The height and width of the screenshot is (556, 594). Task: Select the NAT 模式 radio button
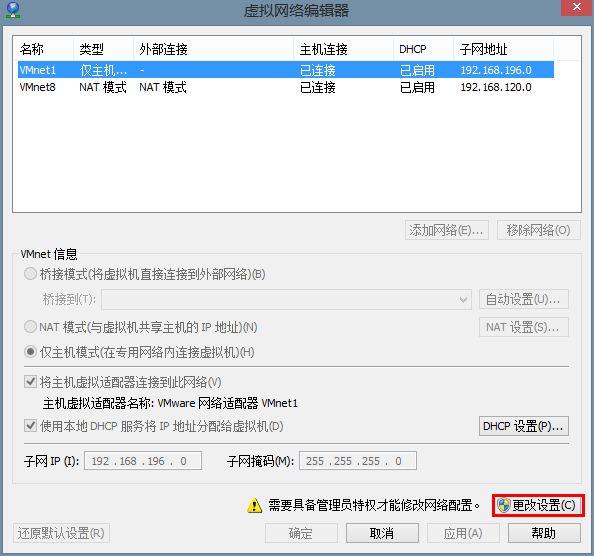tap(30, 326)
